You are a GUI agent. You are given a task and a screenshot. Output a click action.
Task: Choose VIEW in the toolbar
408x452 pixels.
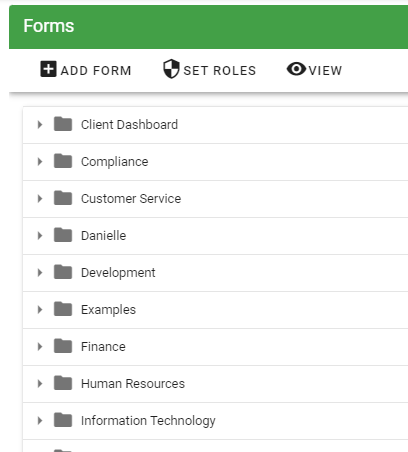pyautogui.click(x=325, y=71)
